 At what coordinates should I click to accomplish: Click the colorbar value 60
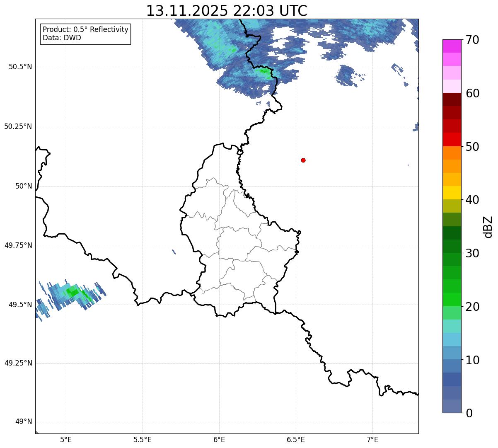pyautogui.click(x=473, y=93)
